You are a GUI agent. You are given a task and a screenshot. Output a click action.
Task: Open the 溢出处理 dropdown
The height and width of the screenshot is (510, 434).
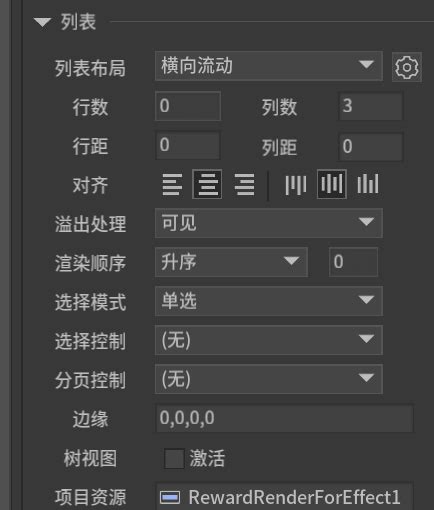[x=269, y=223]
